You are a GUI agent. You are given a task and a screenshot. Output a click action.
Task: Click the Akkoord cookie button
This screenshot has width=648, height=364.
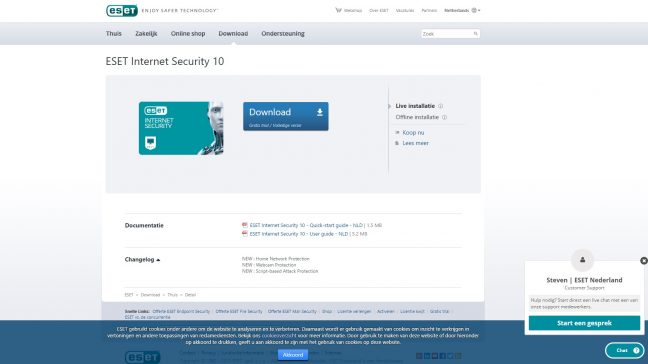[x=293, y=355]
